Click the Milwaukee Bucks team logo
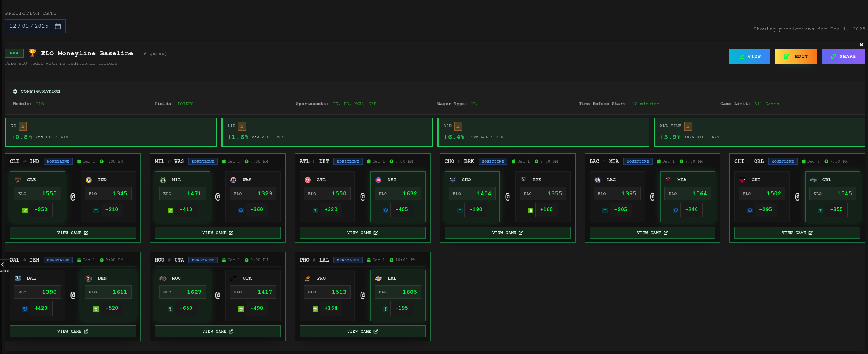Image resolution: width=868 pixels, height=354 pixels. (x=163, y=180)
